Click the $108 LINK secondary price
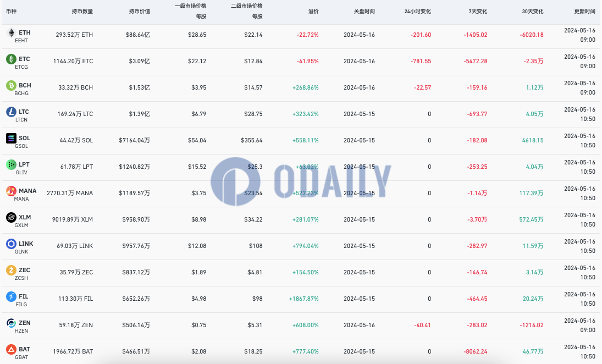This screenshot has height=364, width=602. pos(256,246)
